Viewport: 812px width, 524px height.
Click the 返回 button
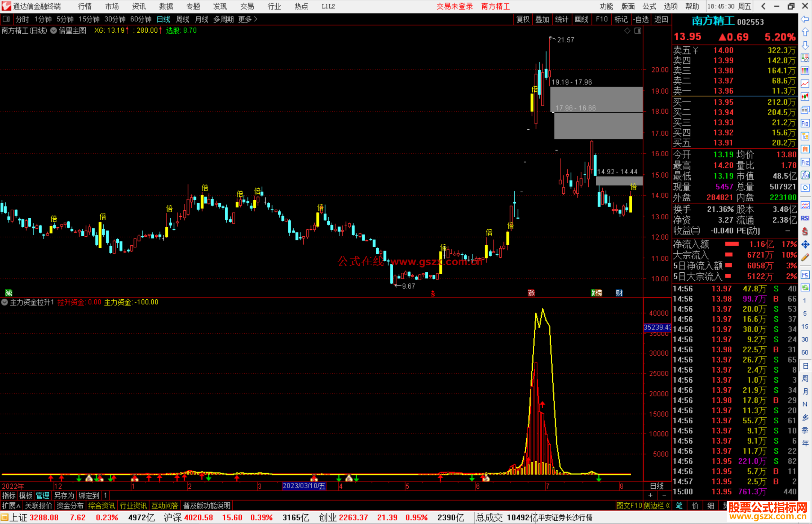coord(661,19)
